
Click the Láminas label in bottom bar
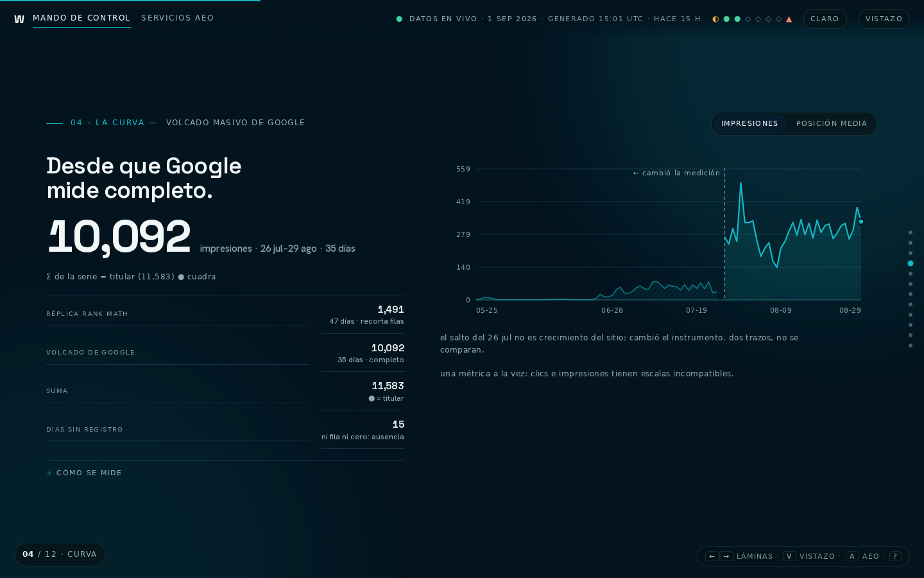[x=755, y=556]
